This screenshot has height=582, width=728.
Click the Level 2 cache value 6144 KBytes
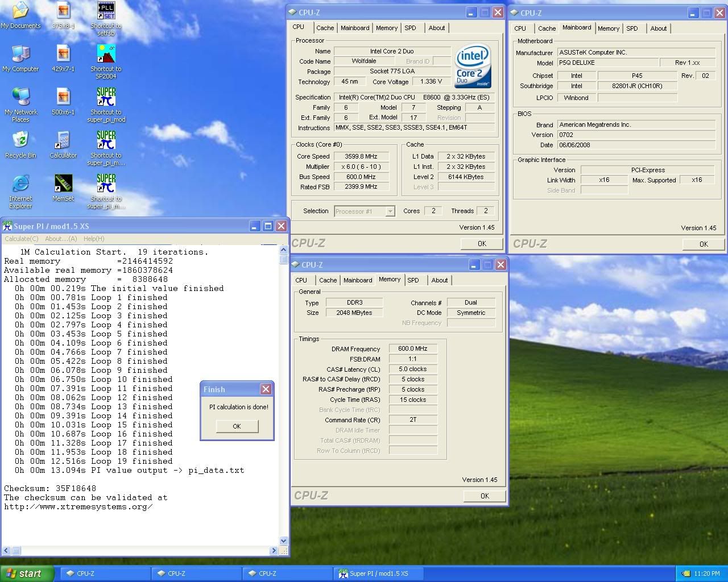click(466, 177)
